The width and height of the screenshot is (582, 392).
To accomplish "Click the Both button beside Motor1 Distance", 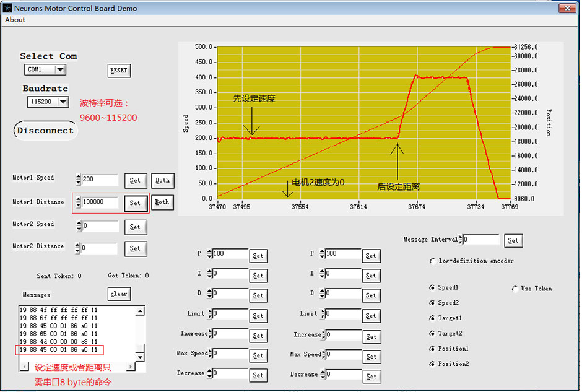I will coord(162,203).
